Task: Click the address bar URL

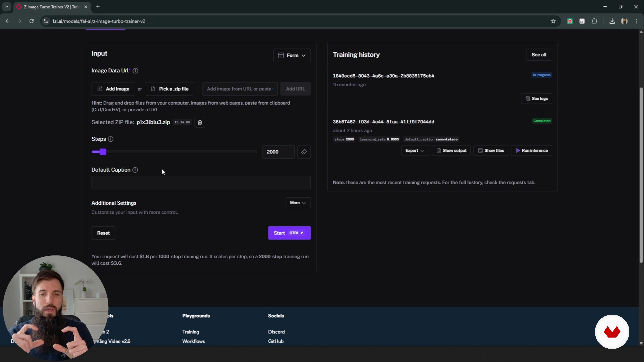Action: [x=99, y=21]
